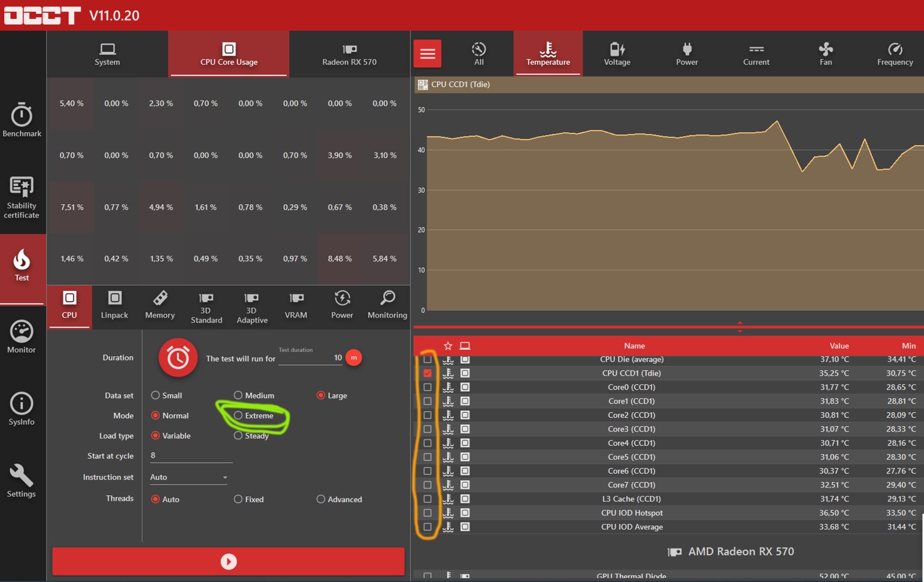924x582 pixels.
Task: Click the temperature icon in the Core2 (CCD1) row
Action: pyautogui.click(x=448, y=415)
